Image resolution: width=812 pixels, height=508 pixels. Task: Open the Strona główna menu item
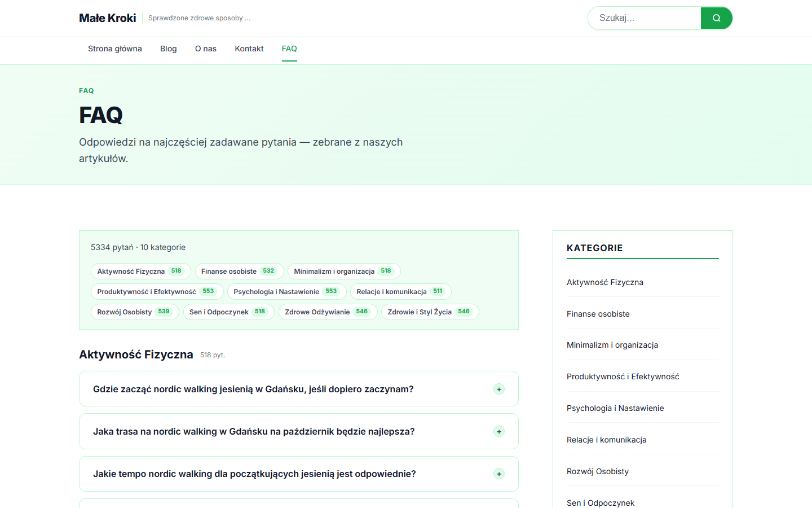click(115, 49)
